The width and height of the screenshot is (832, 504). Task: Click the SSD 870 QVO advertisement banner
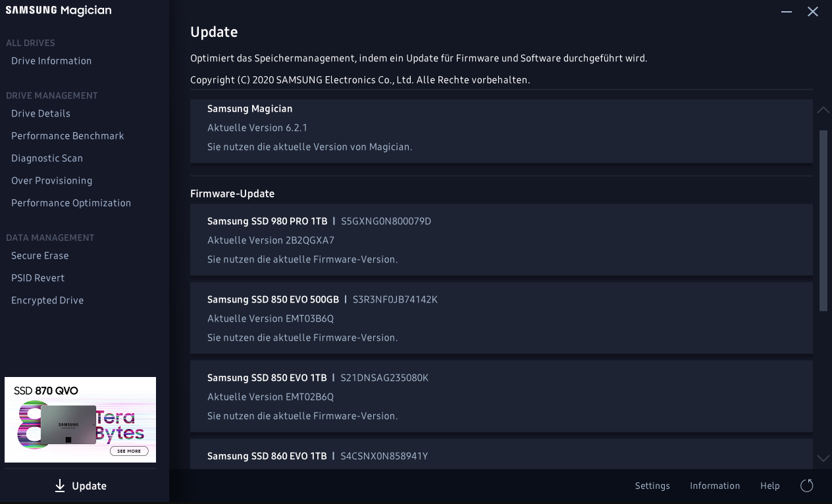(x=80, y=420)
